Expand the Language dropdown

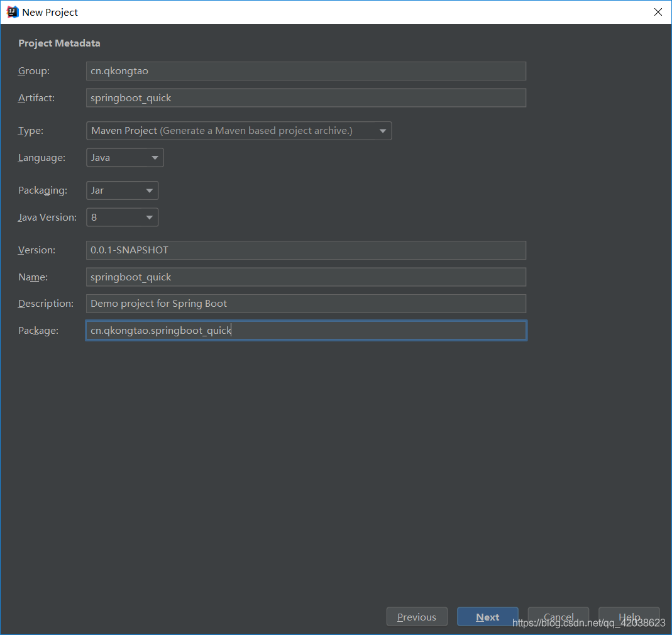pyautogui.click(x=124, y=158)
